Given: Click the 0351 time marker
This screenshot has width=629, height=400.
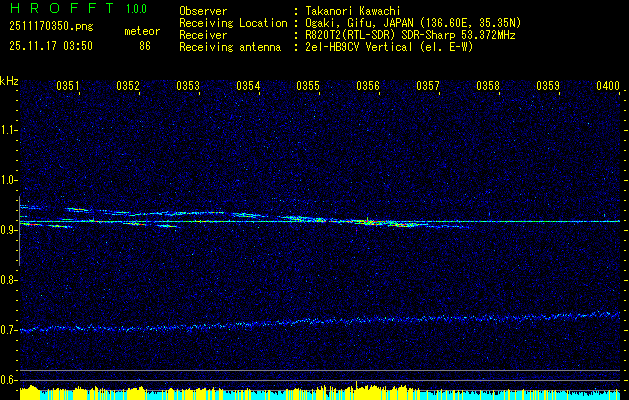Looking at the screenshot, I should click(68, 86).
